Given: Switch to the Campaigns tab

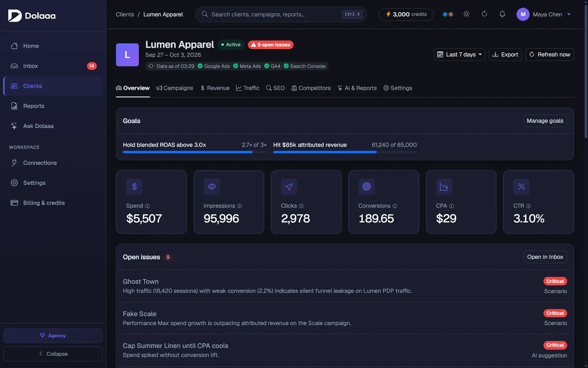Looking at the screenshot, I should click(x=175, y=88).
